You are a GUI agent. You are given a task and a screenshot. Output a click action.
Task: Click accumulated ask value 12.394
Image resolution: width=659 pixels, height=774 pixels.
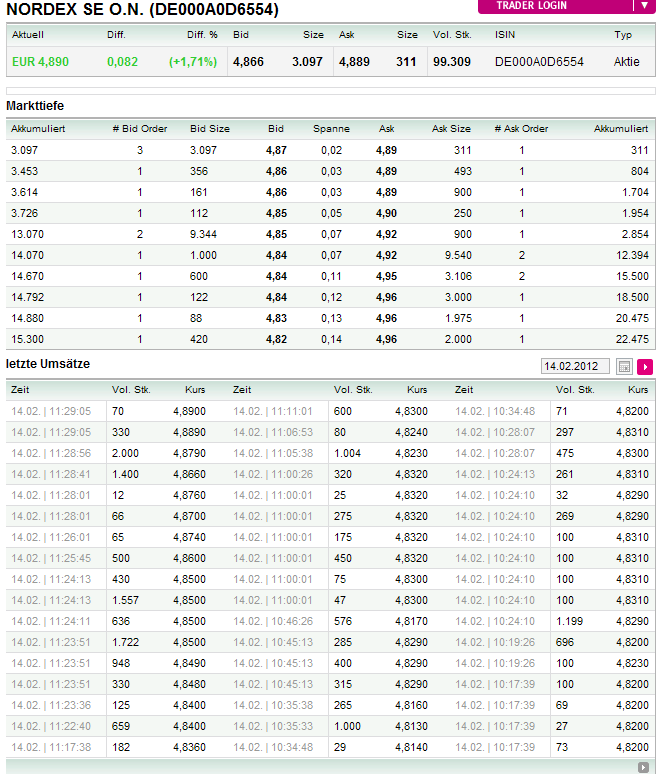[632, 256]
